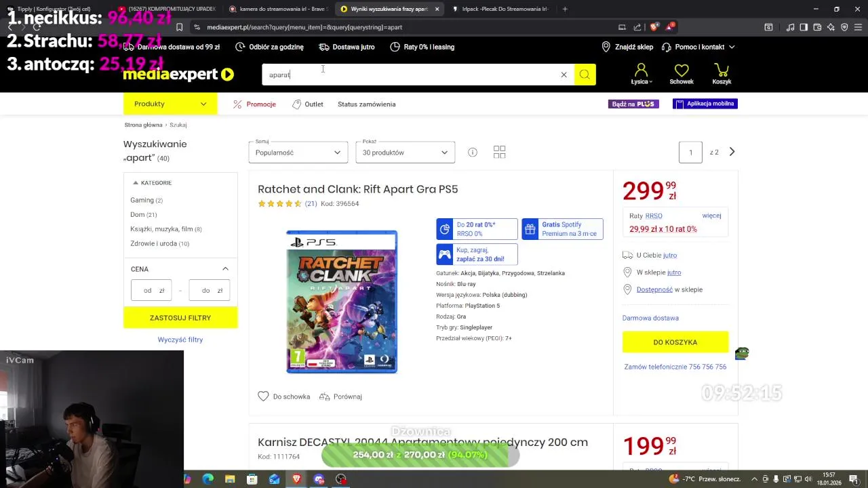This screenshot has width=868, height=488.
Task: Open Brave playlist music note icon
Action: tap(791, 27)
